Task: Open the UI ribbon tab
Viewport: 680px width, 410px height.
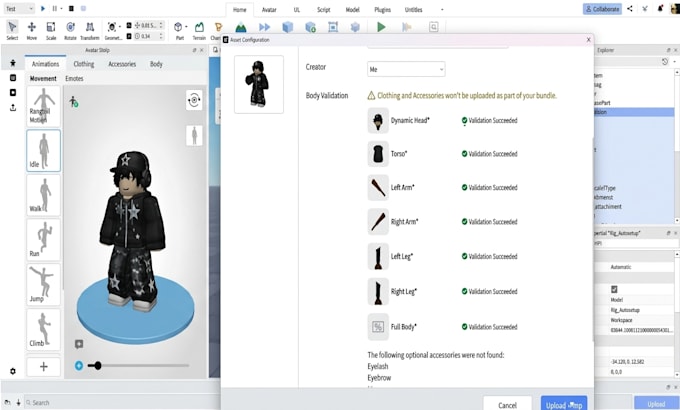Action: click(297, 10)
